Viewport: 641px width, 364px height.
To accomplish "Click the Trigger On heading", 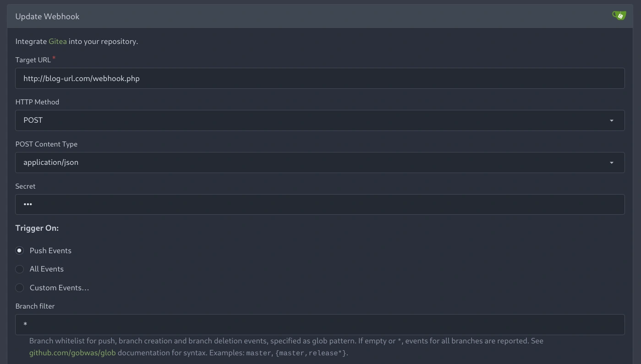I will coord(37,228).
